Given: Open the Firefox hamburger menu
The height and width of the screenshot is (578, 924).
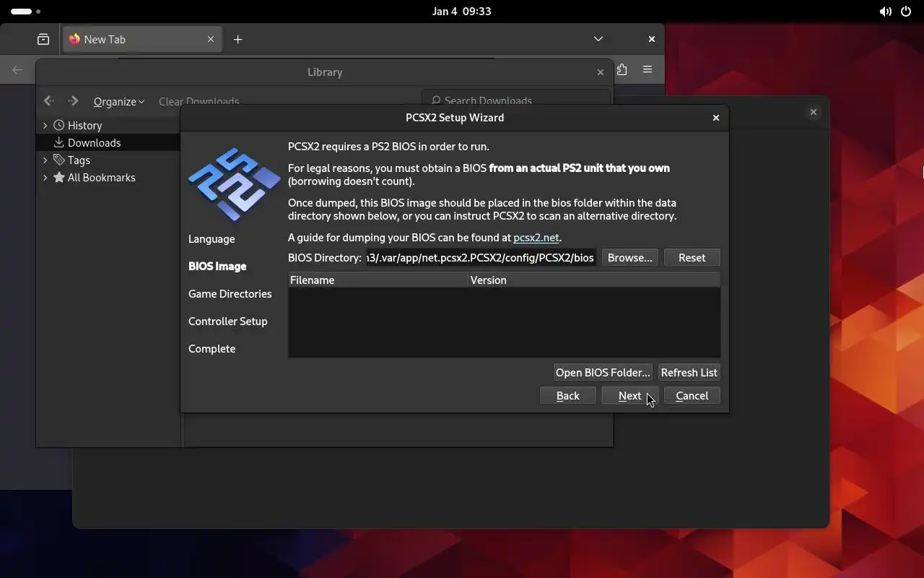Looking at the screenshot, I should pos(648,69).
